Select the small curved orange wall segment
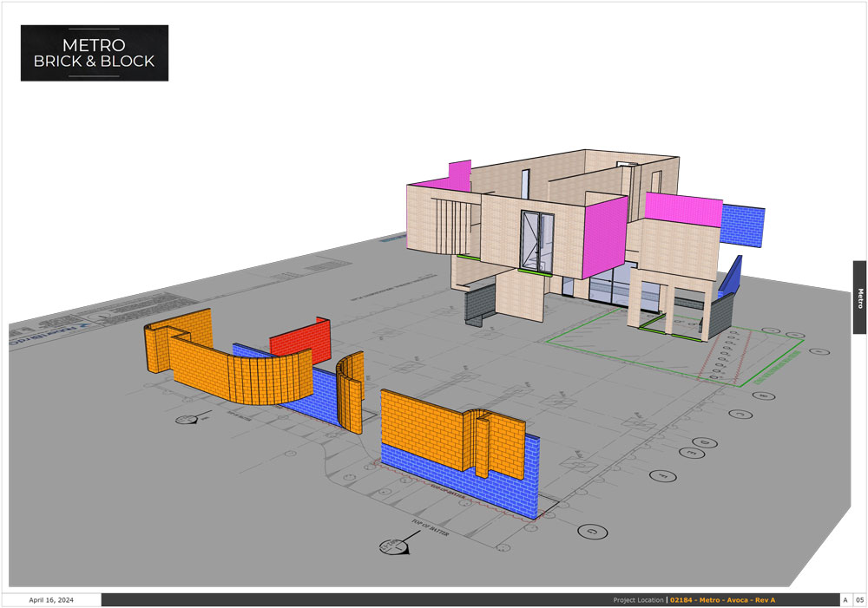 tap(350, 392)
